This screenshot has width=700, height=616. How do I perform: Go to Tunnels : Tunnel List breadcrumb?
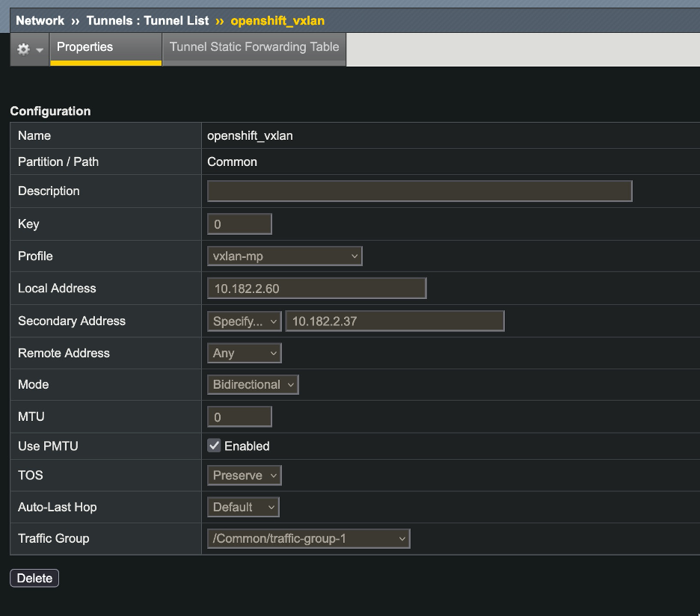point(147,21)
